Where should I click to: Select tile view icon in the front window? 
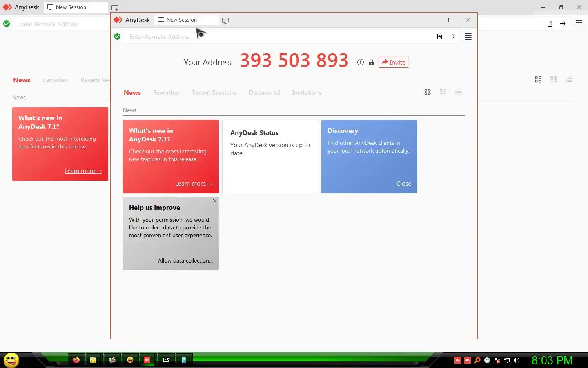click(x=428, y=92)
